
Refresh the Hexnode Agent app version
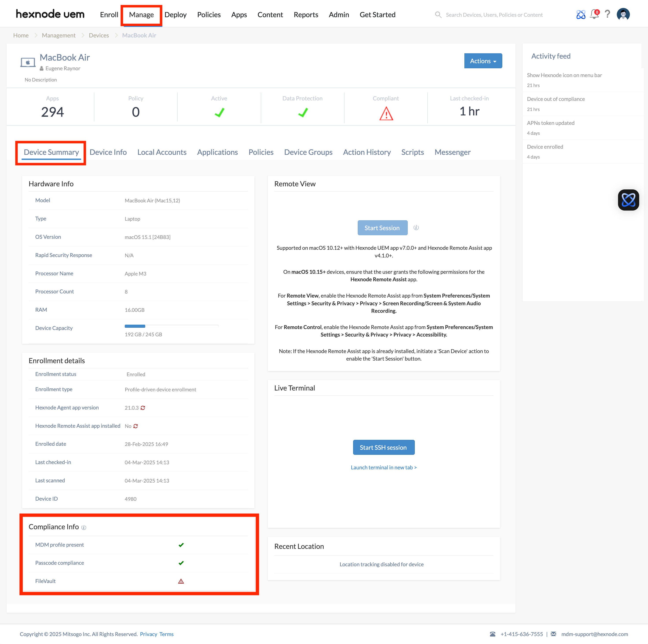coord(143,408)
